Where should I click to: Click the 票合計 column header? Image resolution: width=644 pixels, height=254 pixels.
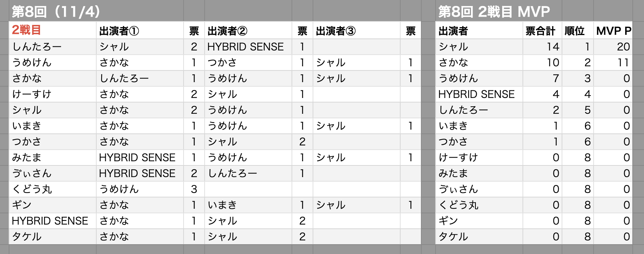[x=540, y=31]
